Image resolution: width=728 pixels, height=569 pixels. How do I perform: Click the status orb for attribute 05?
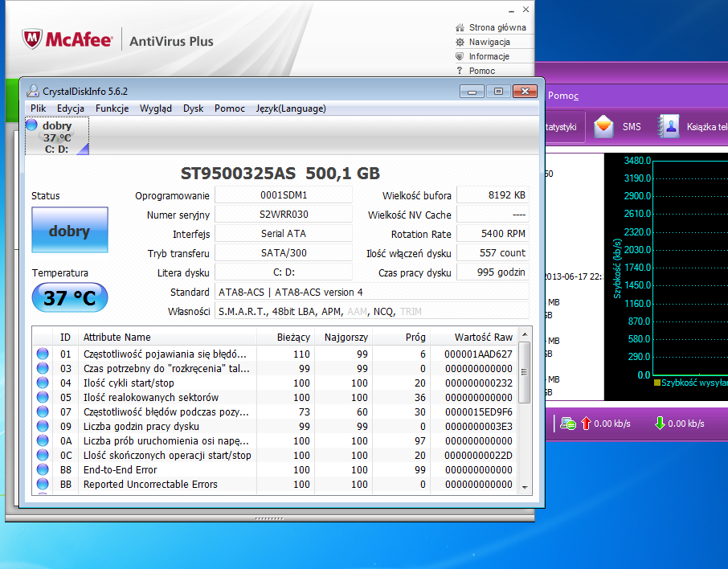[x=43, y=397]
